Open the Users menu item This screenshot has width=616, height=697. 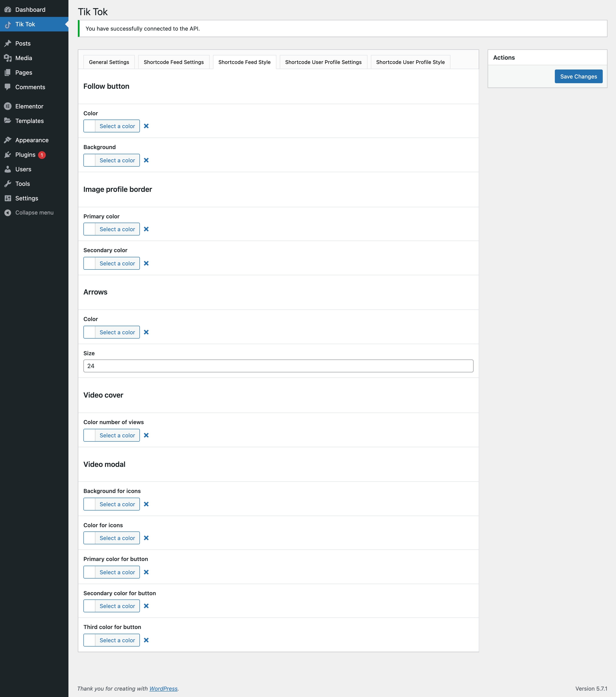pos(34,169)
